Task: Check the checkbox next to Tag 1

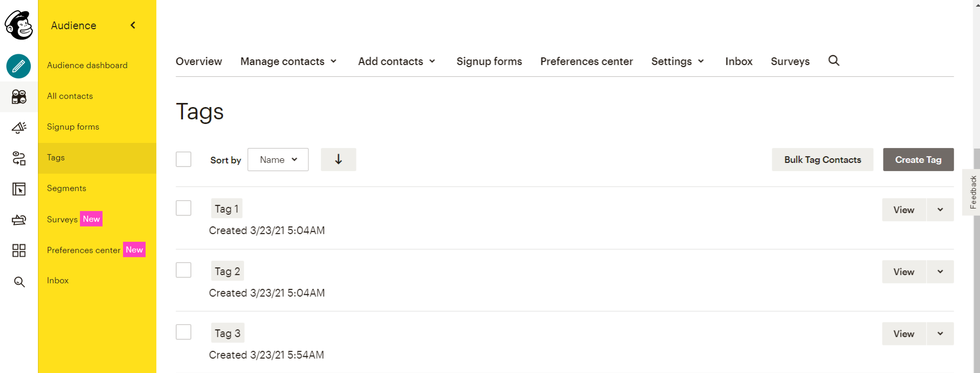Action: click(x=183, y=208)
